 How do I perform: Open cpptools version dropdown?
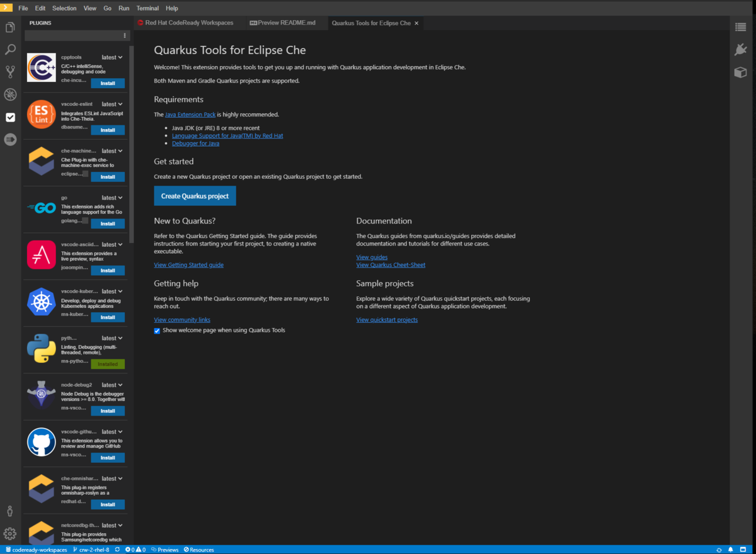112,57
